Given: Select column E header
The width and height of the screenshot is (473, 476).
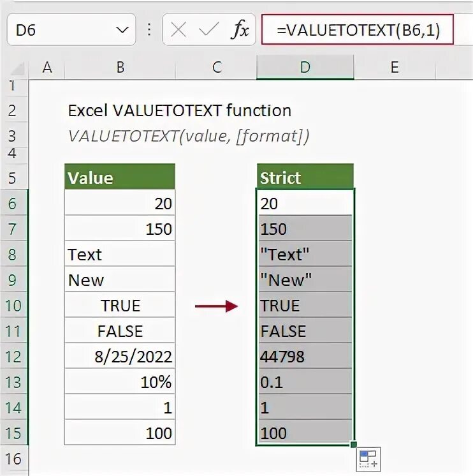Looking at the screenshot, I should tap(395, 68).
